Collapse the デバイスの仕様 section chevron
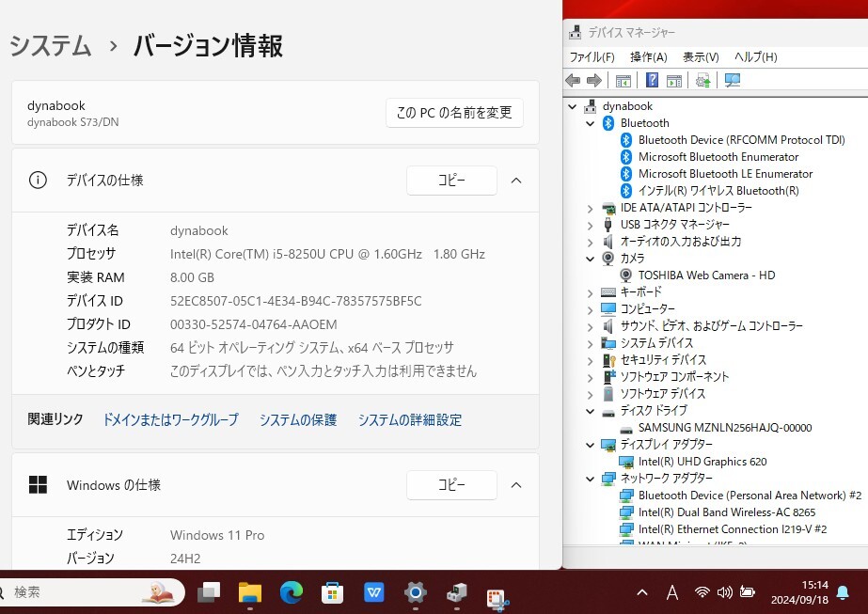This screenshot has height=614, width=868. 516,181
